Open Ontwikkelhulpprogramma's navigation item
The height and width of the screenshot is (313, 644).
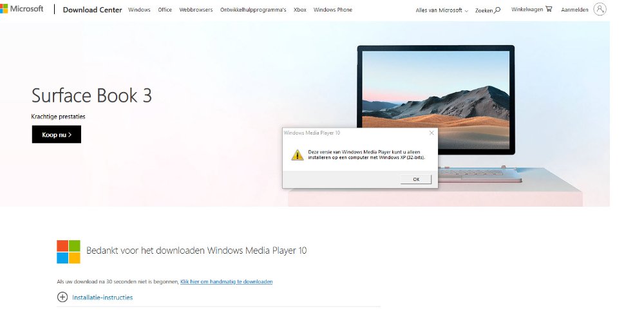click(252, 10)
